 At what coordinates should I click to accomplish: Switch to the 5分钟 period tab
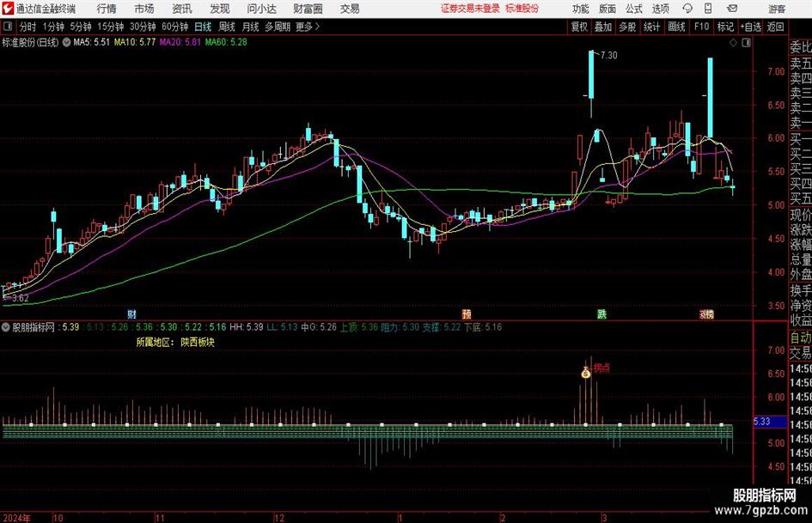[x=81, y=27]
